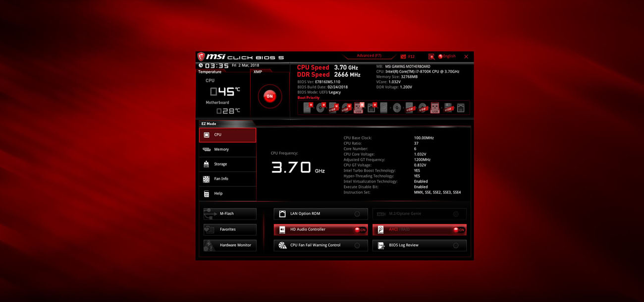Open BIOS Log Review
Viewport: 644px width, 302px height.
point(419,245)
